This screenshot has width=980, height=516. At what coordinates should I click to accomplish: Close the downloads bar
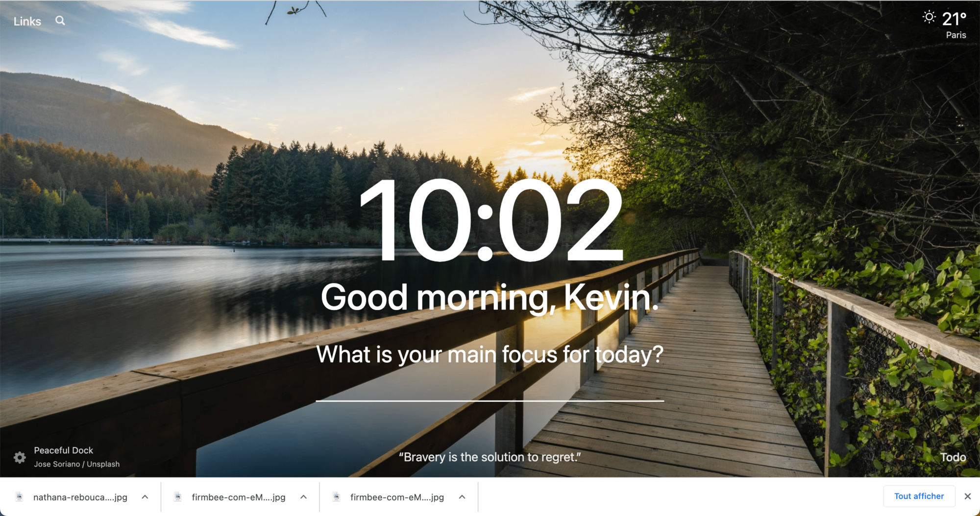coord(967,496)
